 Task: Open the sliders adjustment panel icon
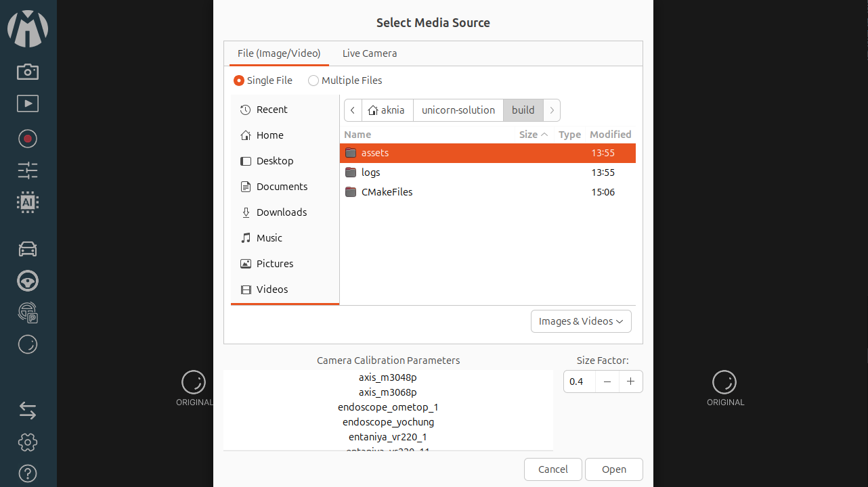pos(28,170)
